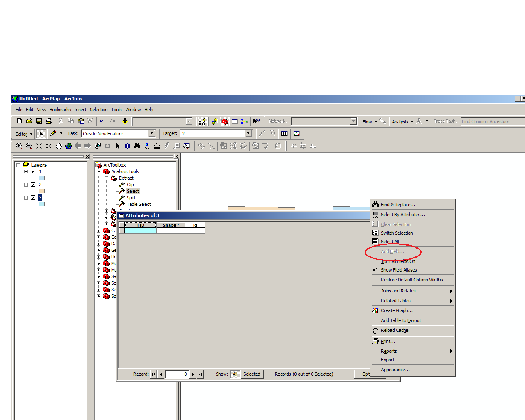
Task: Collapse the Analysis Tools tree node
Action: click(x=99, y=171)
